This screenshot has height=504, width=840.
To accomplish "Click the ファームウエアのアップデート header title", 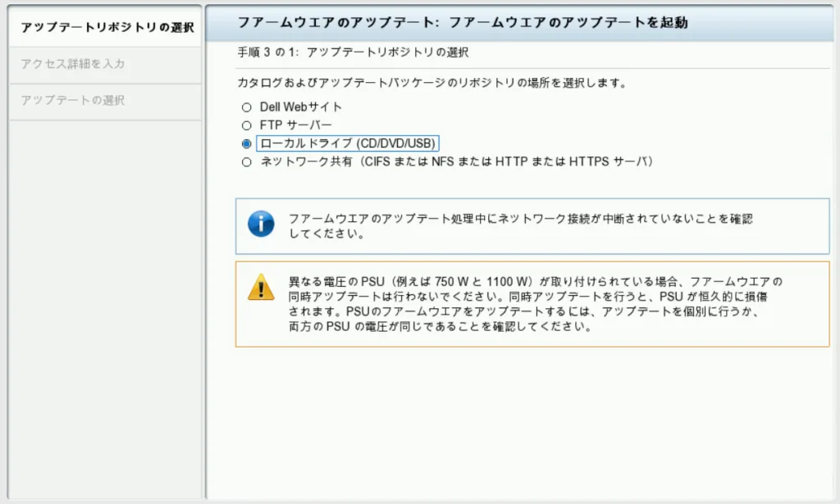I will coord(462,23).
